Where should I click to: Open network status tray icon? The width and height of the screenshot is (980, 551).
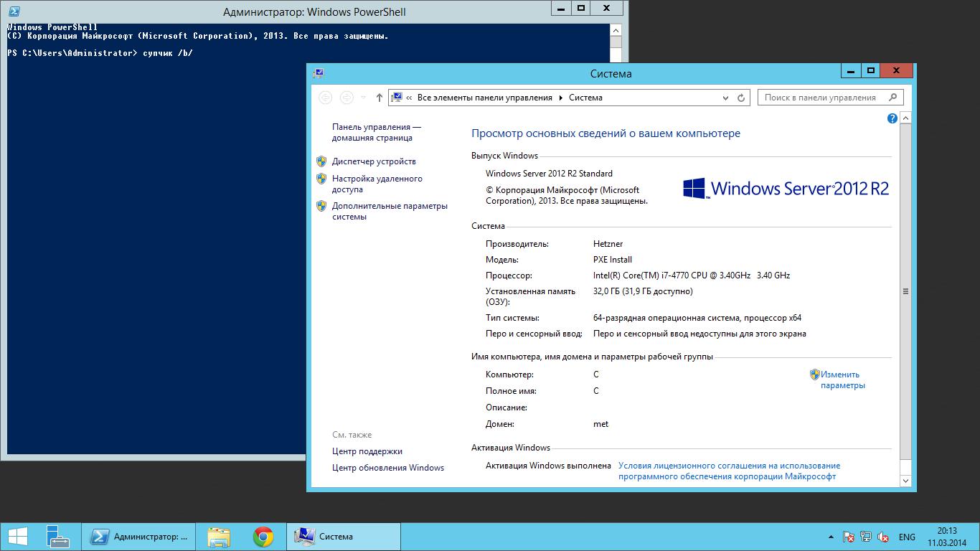[866, 537]
